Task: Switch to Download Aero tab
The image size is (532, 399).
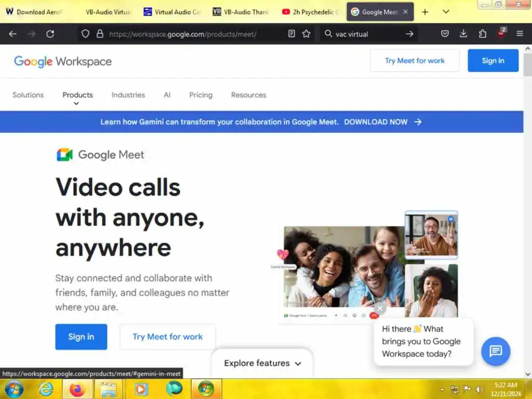Action: point(35,12)
